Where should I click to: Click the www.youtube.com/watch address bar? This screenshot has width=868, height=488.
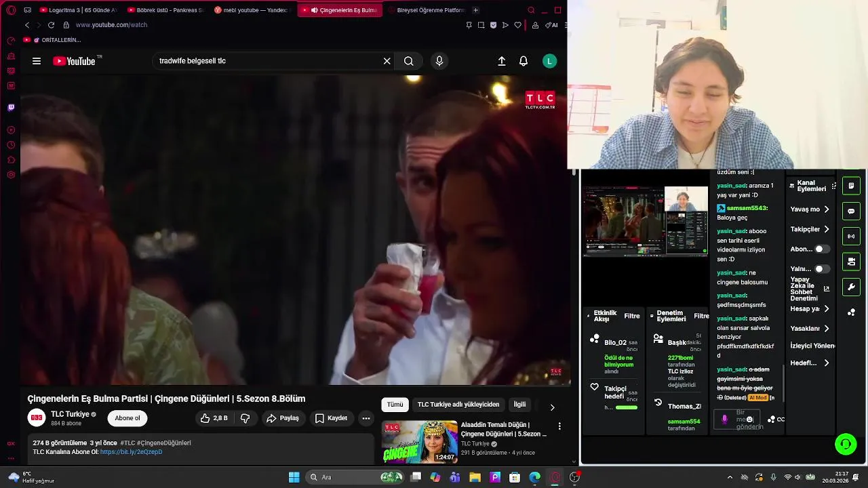pyautogui.click(x=111, y=25)
